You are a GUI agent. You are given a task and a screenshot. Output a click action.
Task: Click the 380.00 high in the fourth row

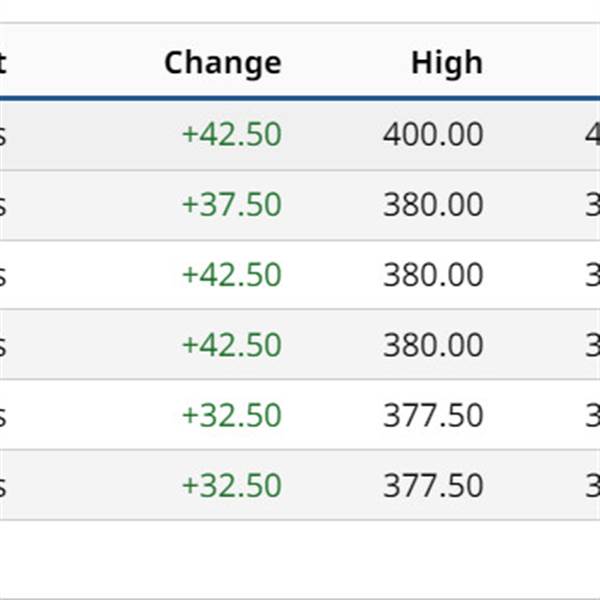[x=432, y=345]
